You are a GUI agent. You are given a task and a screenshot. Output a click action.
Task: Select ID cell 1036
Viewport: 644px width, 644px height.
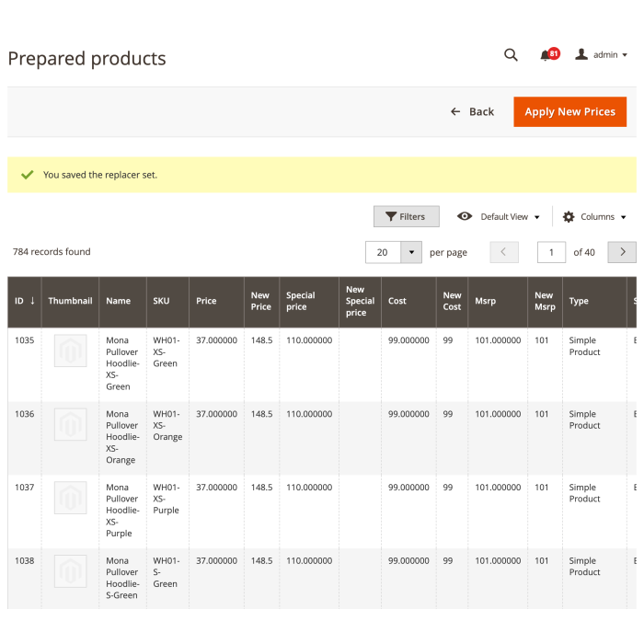25,414
